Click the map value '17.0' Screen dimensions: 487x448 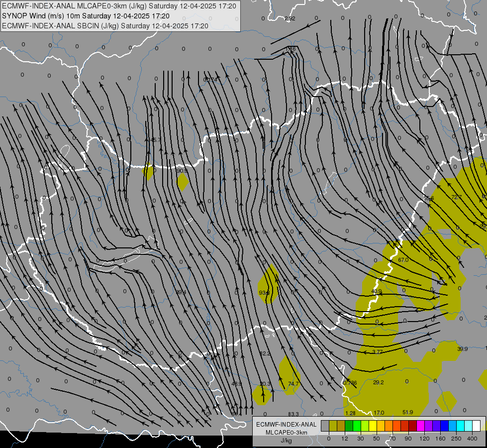379,413
